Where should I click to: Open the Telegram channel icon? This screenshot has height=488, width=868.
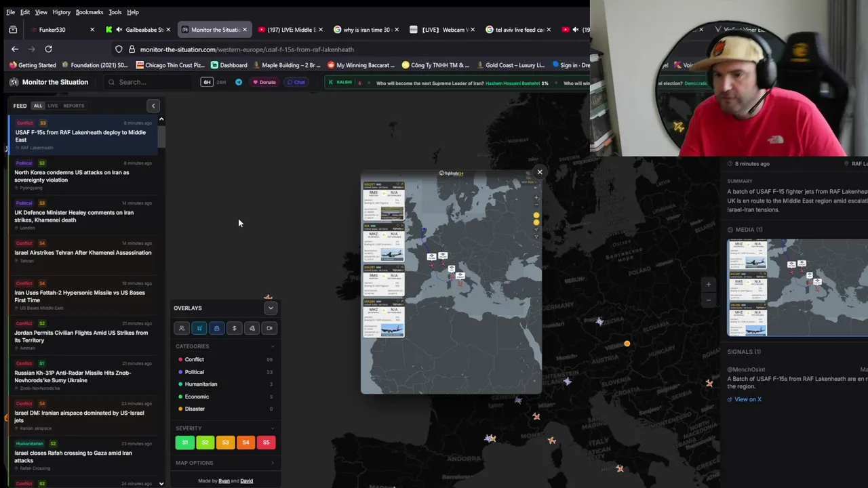(239, 82)
